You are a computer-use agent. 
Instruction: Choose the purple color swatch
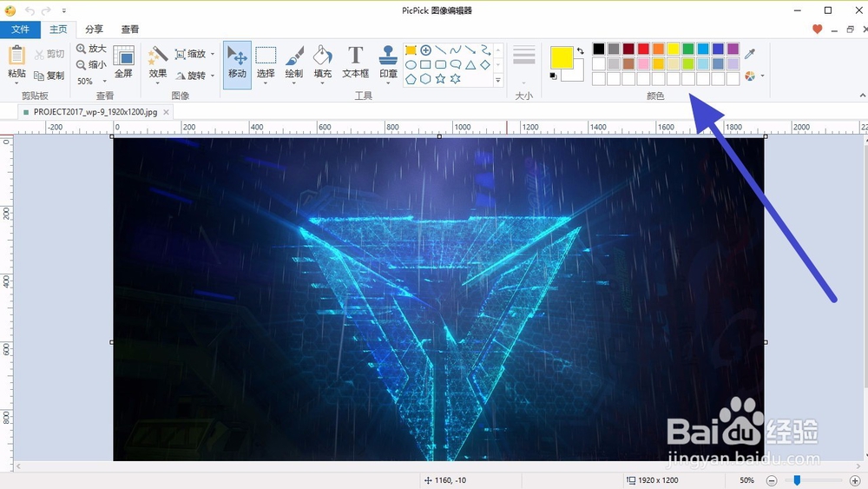[x=733, y=49]
